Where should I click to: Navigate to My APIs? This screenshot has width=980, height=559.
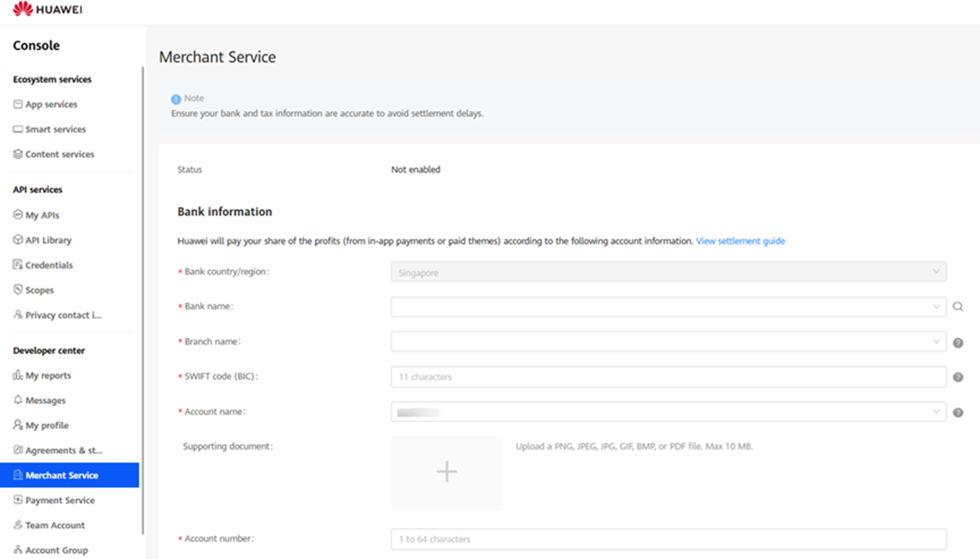pyautogui.click(x=43, y=215)
